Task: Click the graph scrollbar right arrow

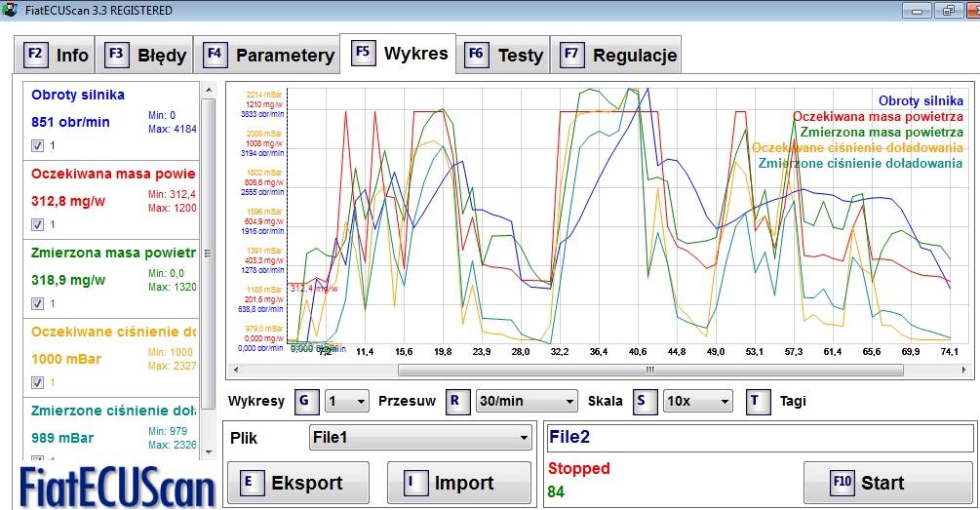Action: 964,370
